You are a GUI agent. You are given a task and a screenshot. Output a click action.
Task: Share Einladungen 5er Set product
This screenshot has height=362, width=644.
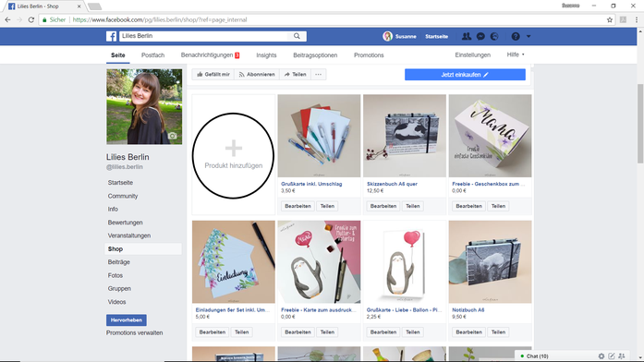(242, 332)
